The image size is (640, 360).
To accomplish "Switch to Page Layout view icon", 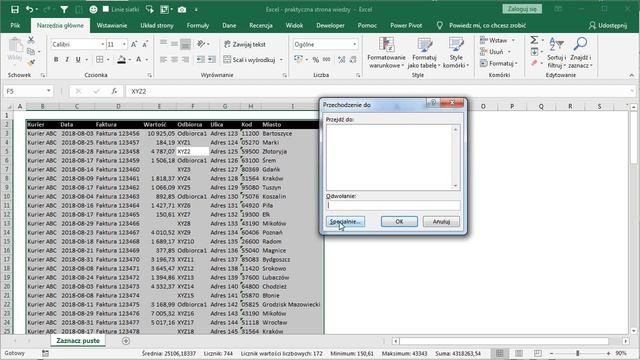I will coord(518,353).
